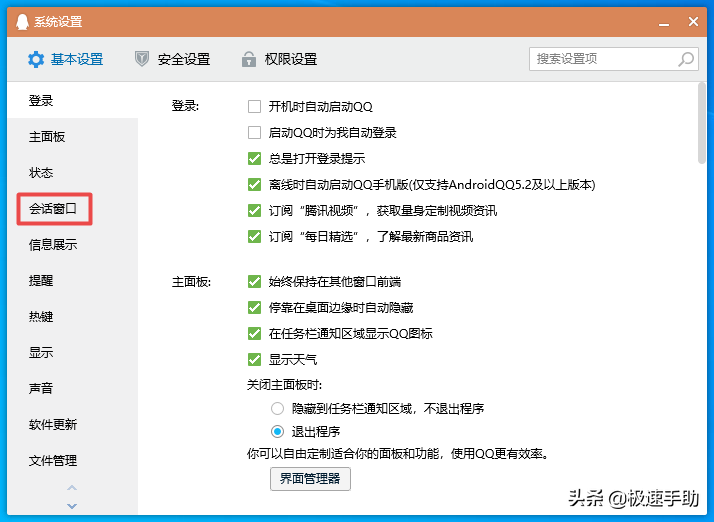Enable 开机时自动启动QQ checkbox
Screen dimensions: 714x522
click(x=254, y=107)
